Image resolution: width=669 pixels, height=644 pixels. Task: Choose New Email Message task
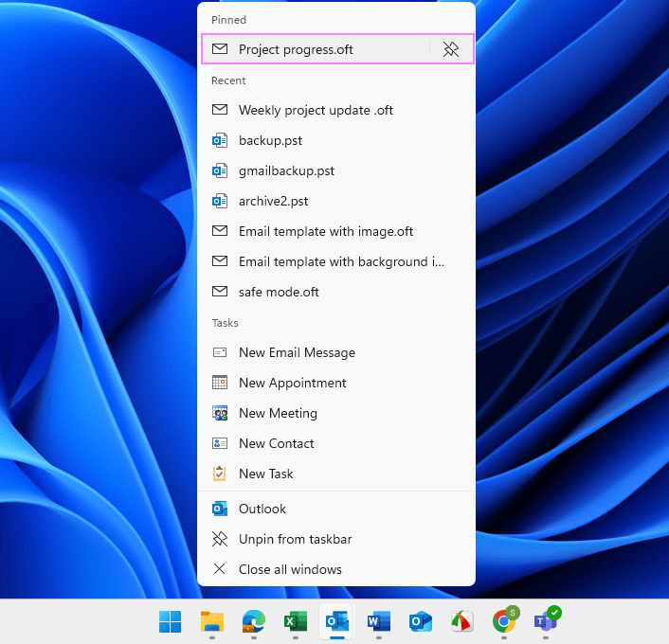[x=336, y=352]
